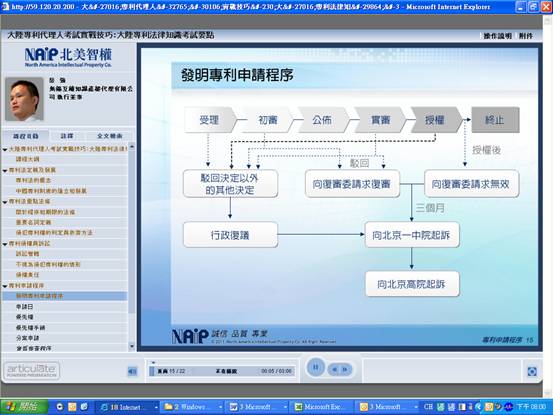Switch to the 註釋 notes tab
Image resolution: width=553 pixels, height=415 pixels.
[67, 136]
